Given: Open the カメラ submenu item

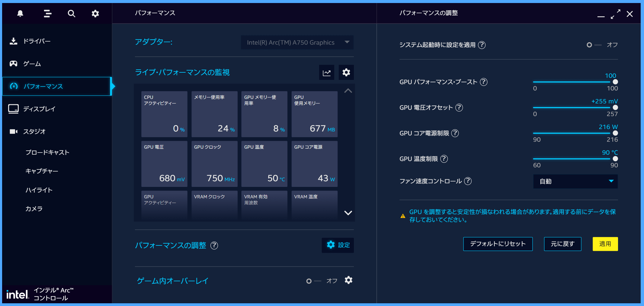Looking at the screenshot, I should [34, 209].
